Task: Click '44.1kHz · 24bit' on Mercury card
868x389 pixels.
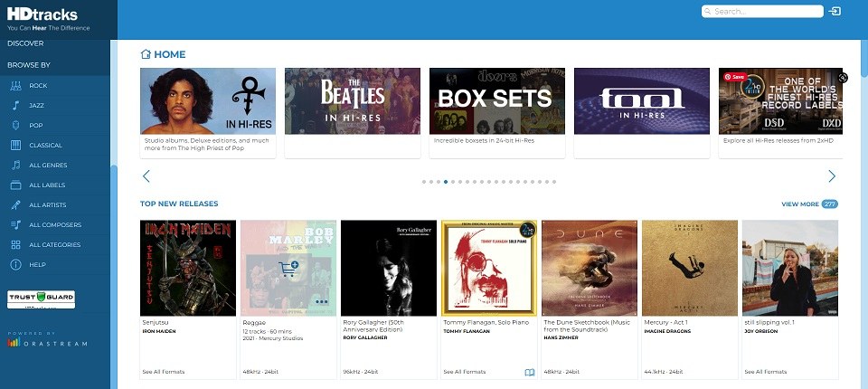Action: click(x=663, y=372)
